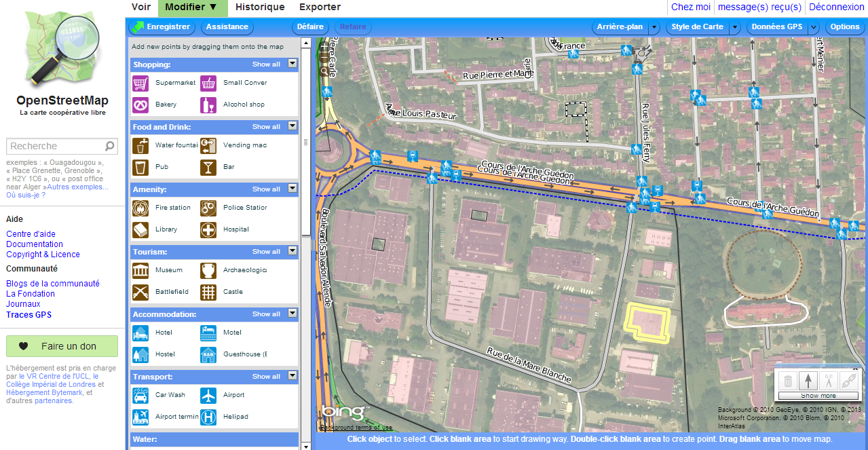Expand Show all arrow for Tourism

tap(293, 251)
